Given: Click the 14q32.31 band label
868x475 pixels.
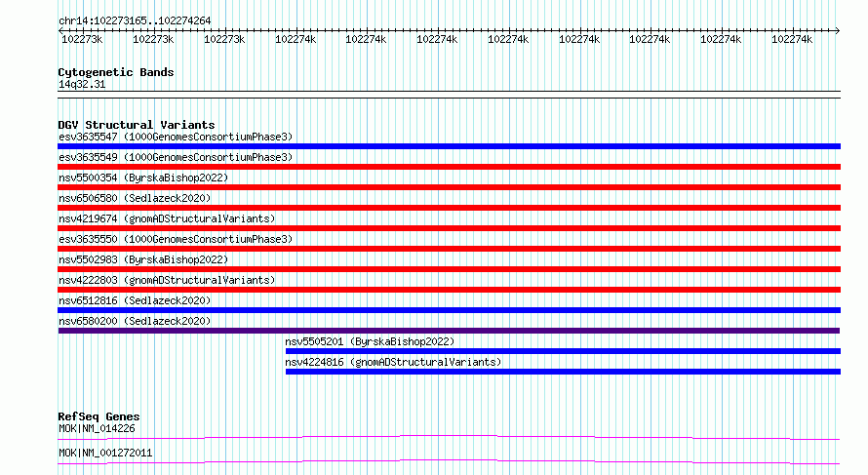Looking at the screenshot, I should [x=82, y=85].
